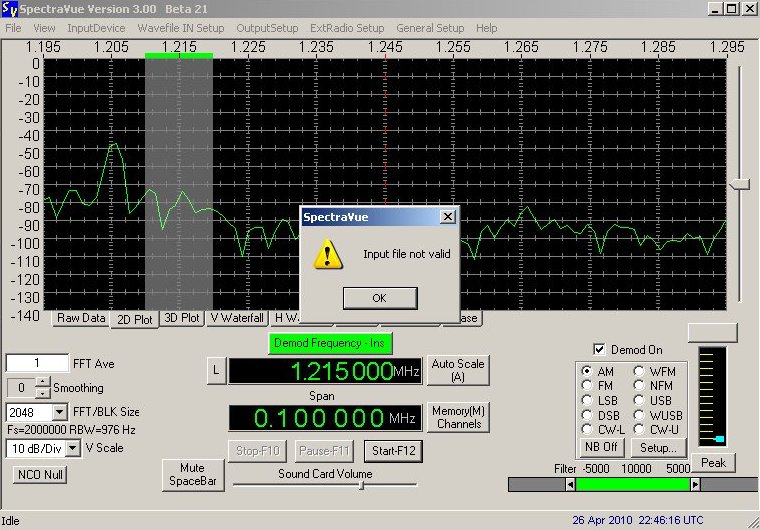760x530 pixels.
Task: Close the SpectraVue warning dialog
Action: (x=448, y=216)
